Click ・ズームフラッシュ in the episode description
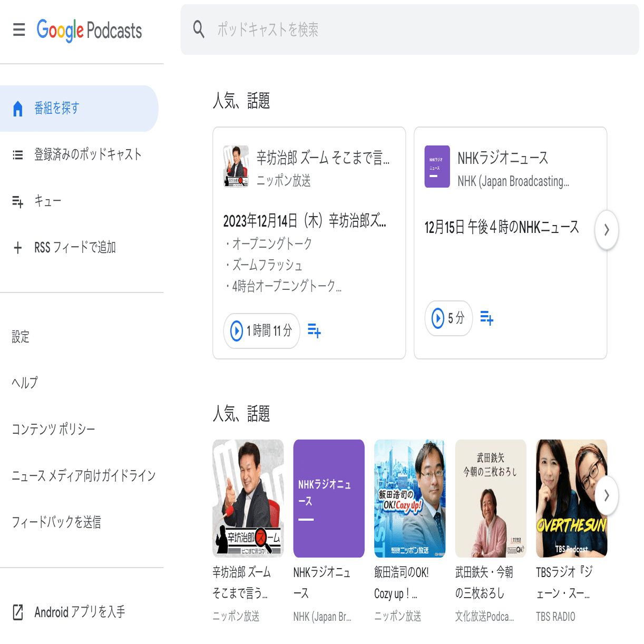Viewport: 644px width, 644px height. point(264,265)
